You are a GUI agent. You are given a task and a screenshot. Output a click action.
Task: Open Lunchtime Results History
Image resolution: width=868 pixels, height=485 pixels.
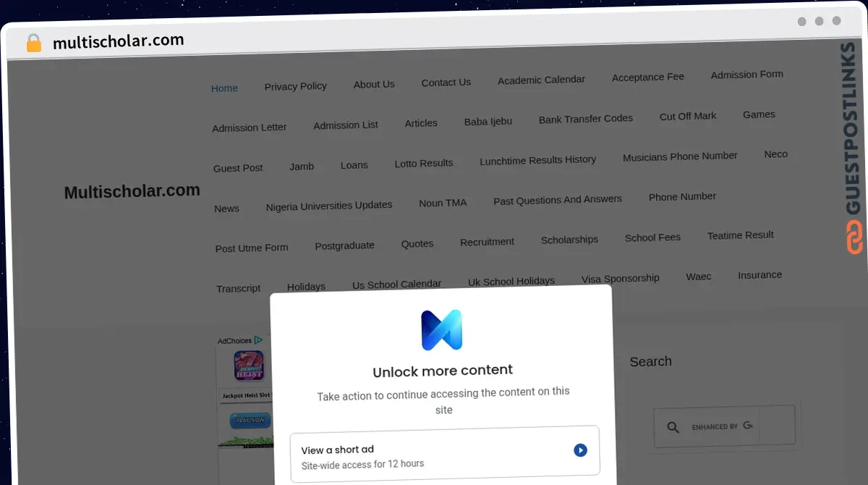[537, 160]
